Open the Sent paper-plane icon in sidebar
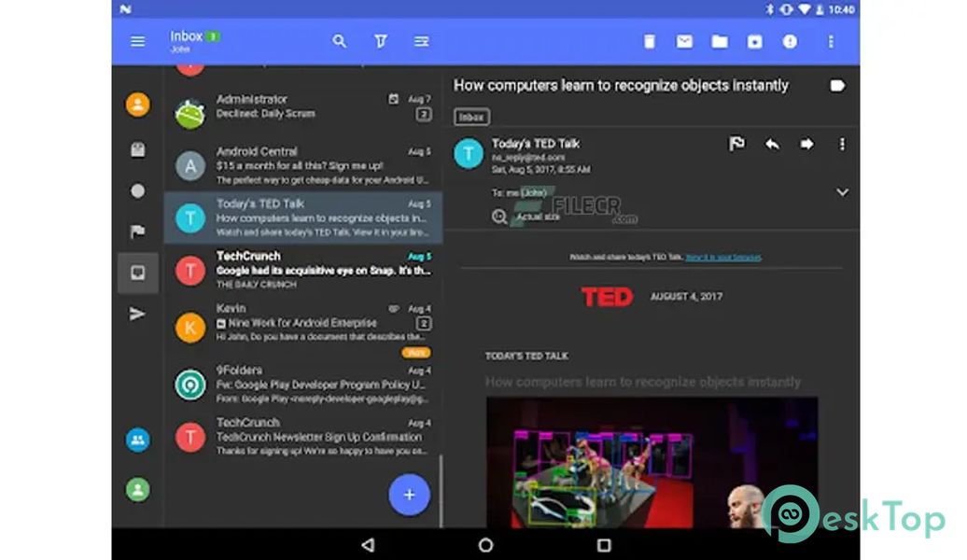The width and height of the screenshot is (967, 560). (137, 314)
